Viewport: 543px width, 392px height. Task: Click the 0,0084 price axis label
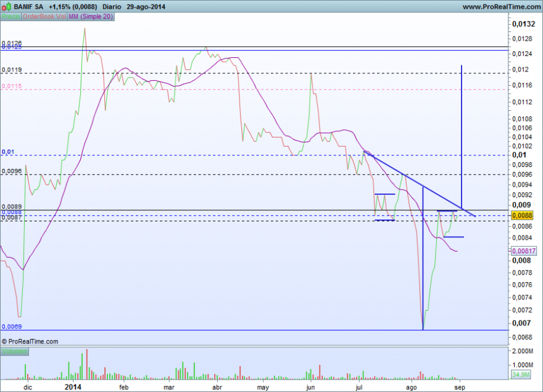click(x=522, y=238)
